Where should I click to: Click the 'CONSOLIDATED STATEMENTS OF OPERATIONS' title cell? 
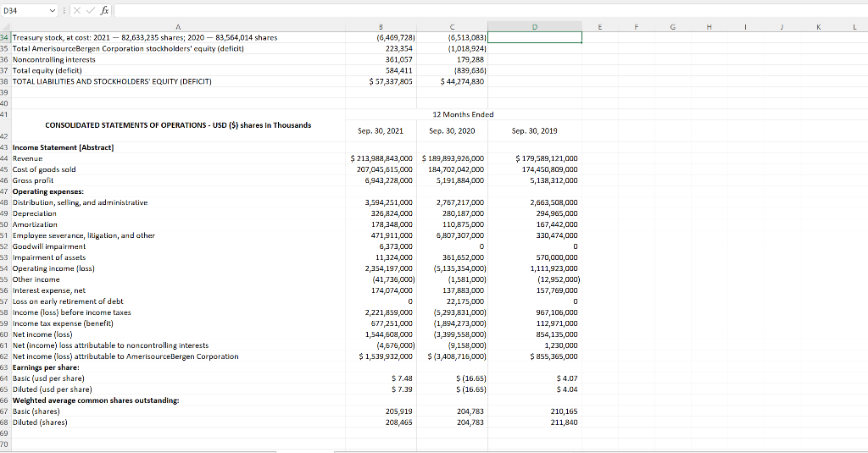178,125
